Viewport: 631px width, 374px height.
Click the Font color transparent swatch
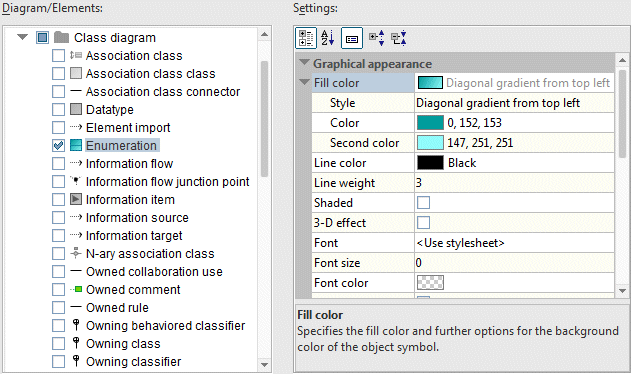(430, 283)
